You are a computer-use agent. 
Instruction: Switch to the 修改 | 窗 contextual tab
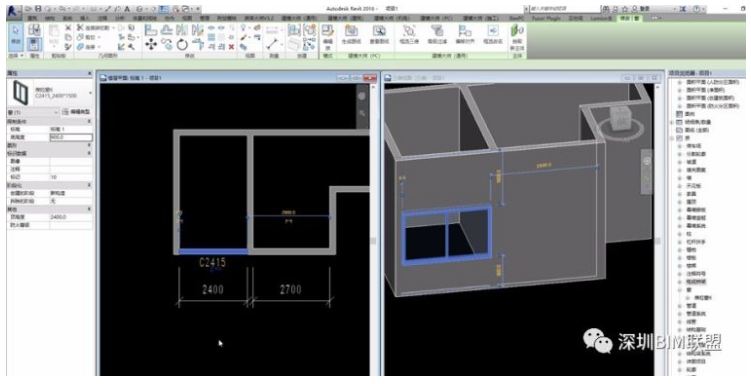point(630,18)
